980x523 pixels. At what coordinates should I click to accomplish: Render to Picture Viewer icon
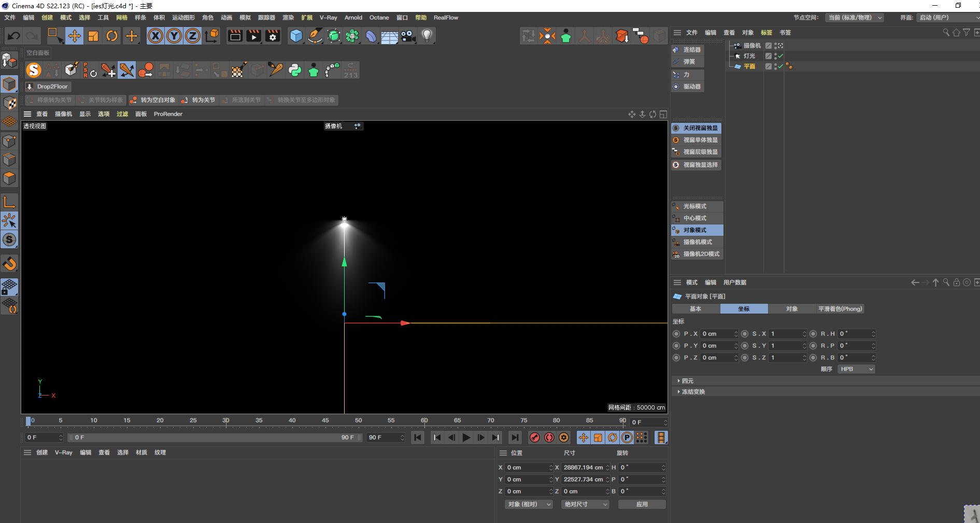(254, 36)
